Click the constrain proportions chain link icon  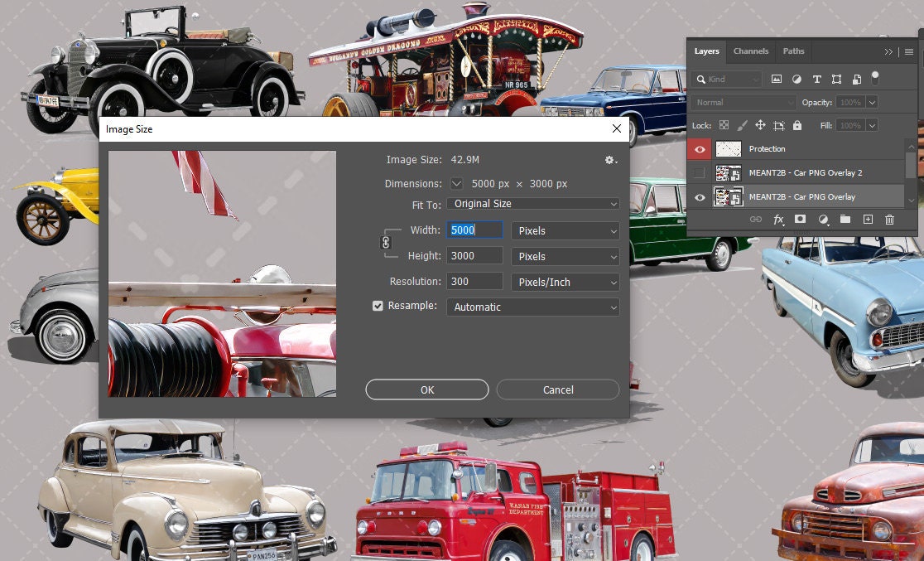point(386,243)
